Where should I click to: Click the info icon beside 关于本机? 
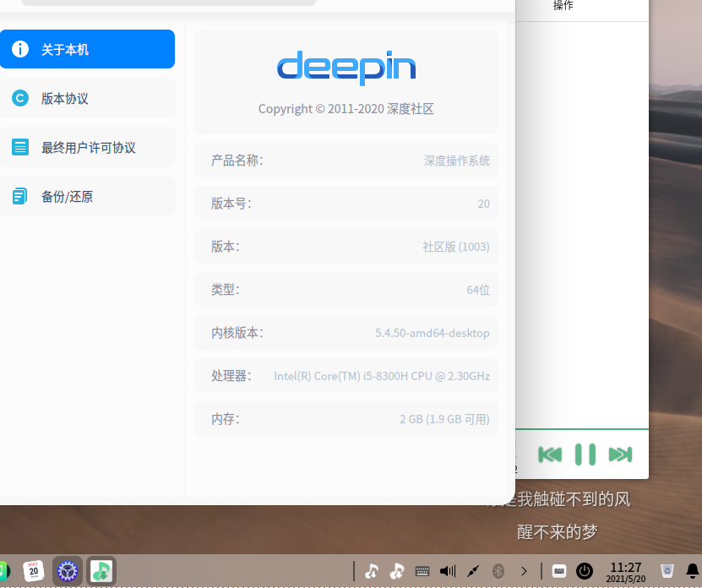[20, 49]
